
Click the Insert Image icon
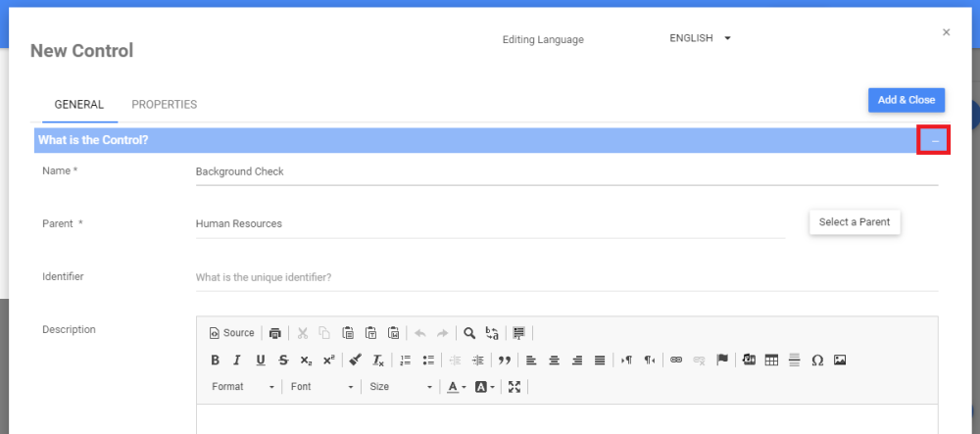(840, 360)
